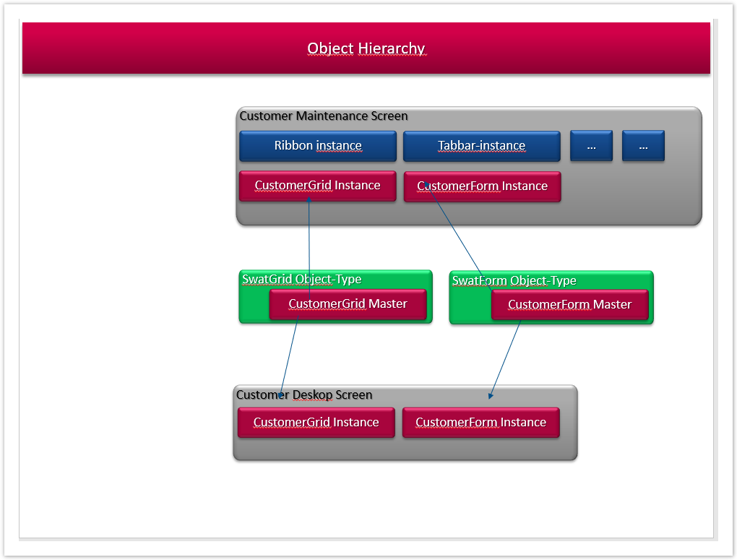Select the Ribbon instance box

(x=318, y=146)
